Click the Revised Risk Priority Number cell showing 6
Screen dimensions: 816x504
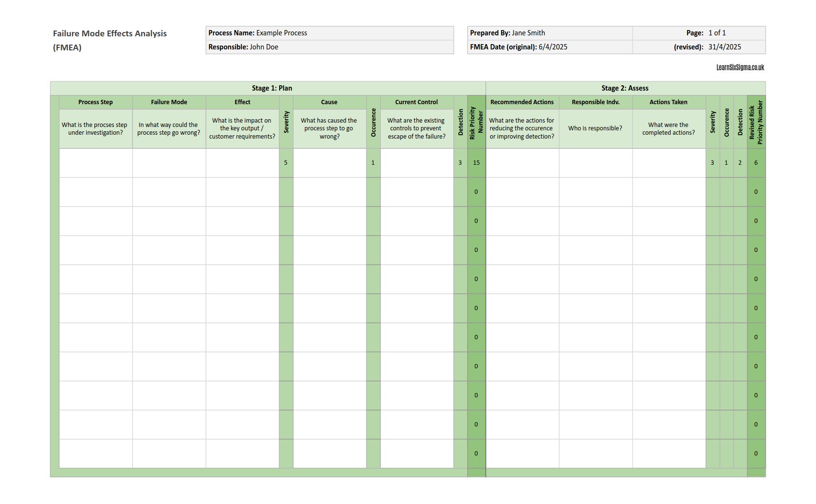pos(756,163)
